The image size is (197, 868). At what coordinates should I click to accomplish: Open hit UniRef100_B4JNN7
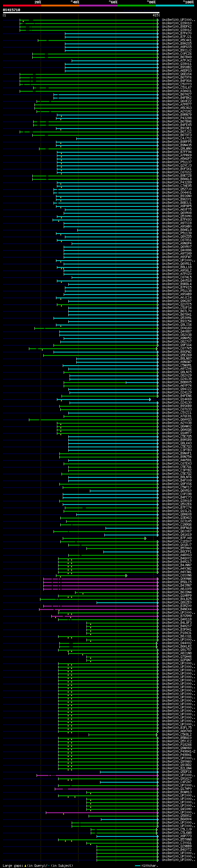[x=177, y=565]
